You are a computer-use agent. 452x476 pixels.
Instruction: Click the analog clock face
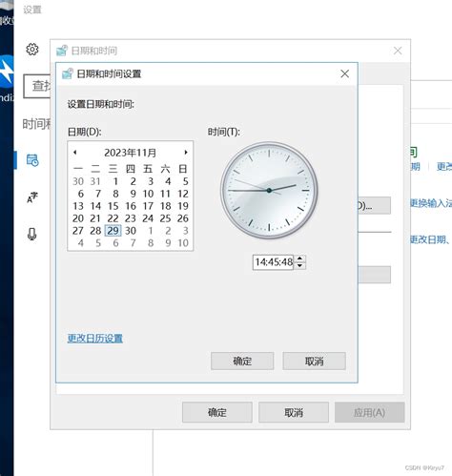click(x=269, y=190)
